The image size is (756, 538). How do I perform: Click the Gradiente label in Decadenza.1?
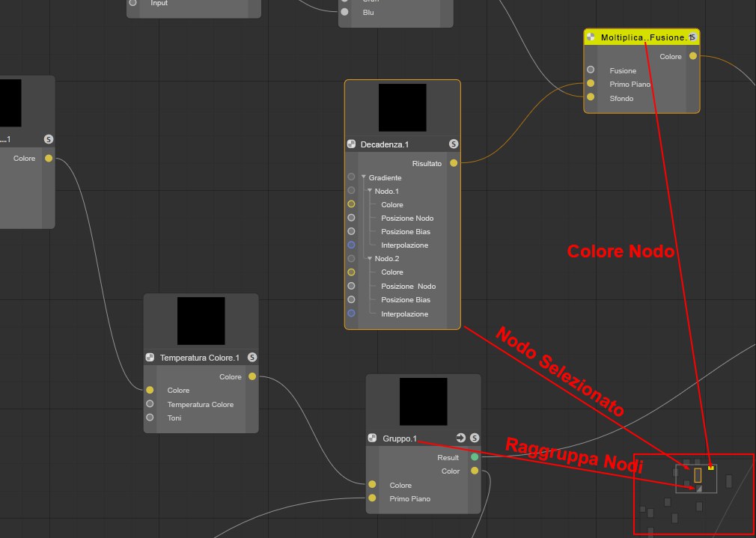385,178
